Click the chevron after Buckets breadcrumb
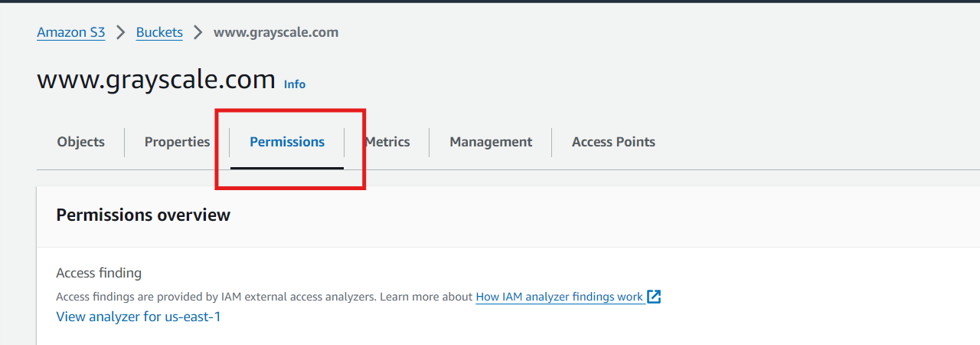Viewport: 980px width, 345px height. 198,32
